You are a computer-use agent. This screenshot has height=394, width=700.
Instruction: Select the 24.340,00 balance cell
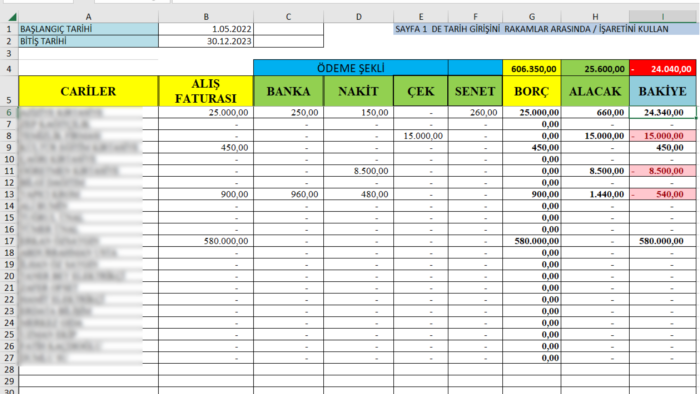point(662,112)
